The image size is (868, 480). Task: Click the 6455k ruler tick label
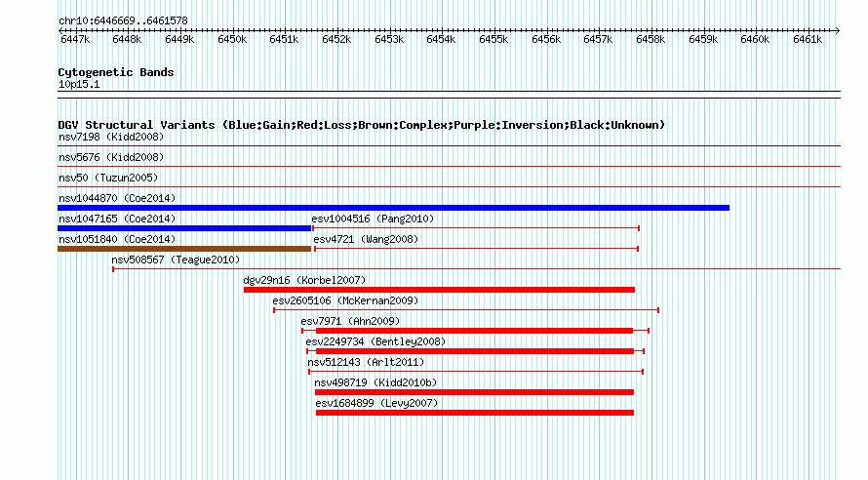pos(493,39)
